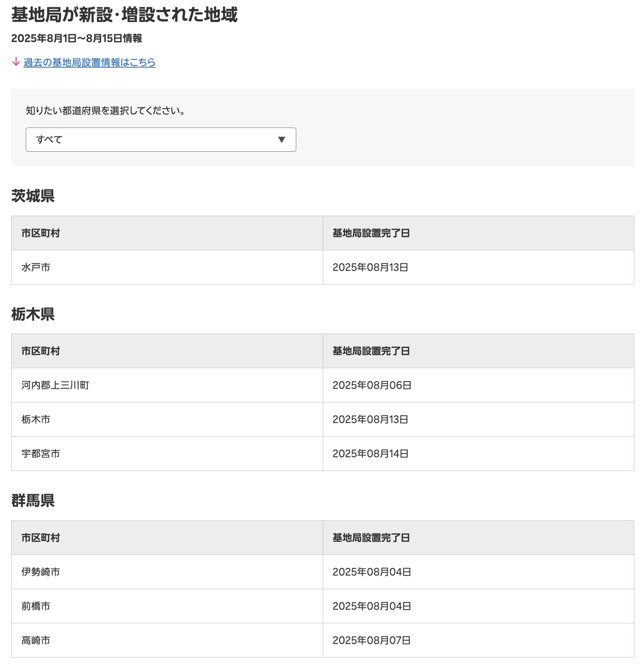The height and width of the screenshot is (664, 644).
Task: Click 市区町村 header in 茨城県 table
Action: click(167, 233)
